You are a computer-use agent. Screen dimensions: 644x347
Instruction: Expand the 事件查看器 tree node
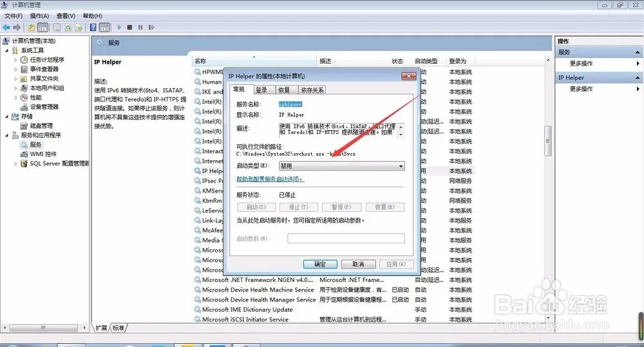15,69
